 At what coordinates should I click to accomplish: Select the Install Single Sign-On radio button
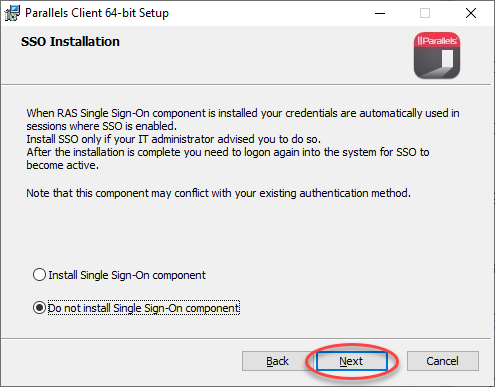point(39,275)
